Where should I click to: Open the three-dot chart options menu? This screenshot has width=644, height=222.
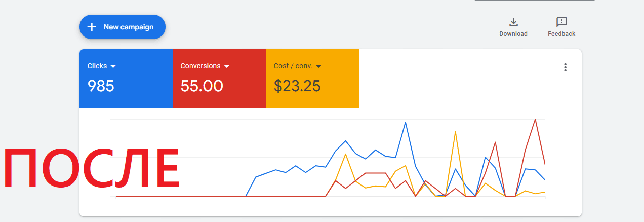pos(566,67)
